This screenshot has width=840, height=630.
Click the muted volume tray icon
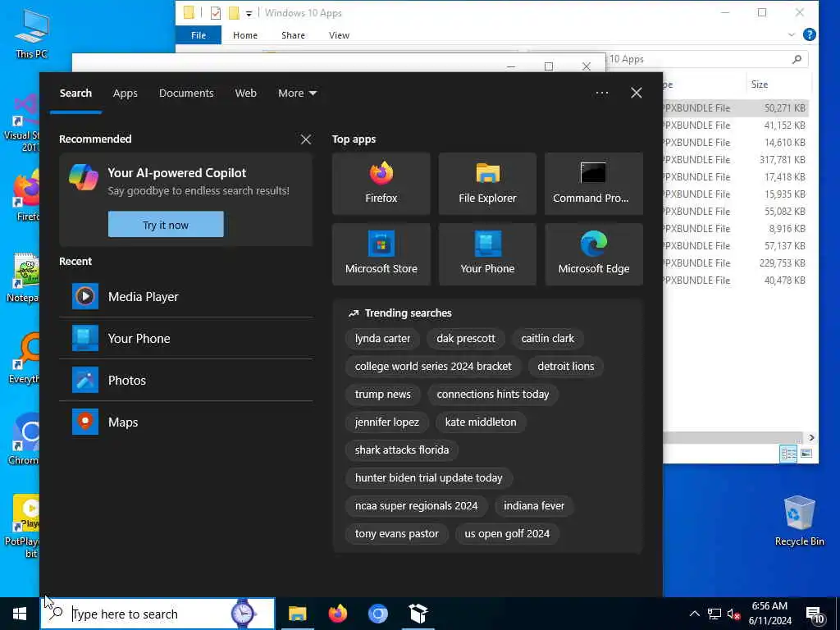(x=734, y=614)
